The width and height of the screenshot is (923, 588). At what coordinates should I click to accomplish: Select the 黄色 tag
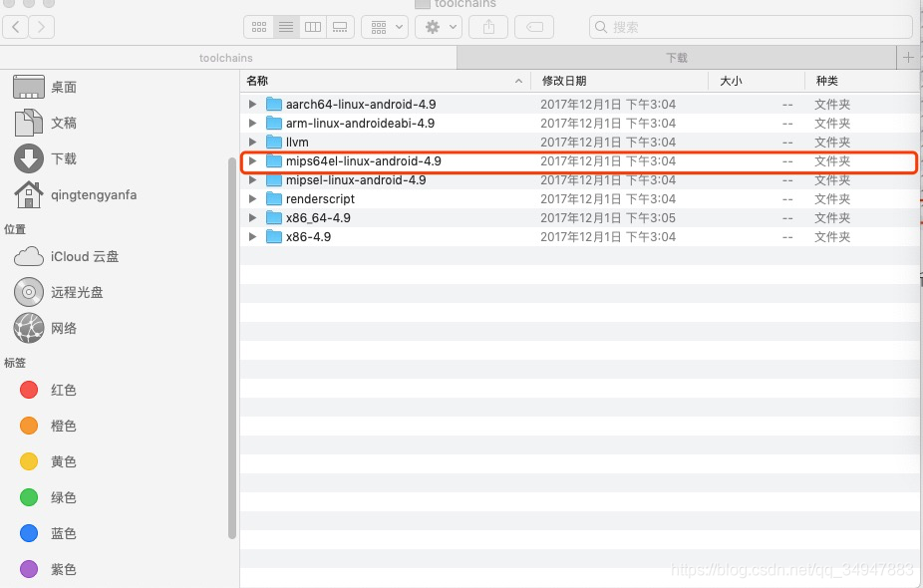[x=47, y=461]
